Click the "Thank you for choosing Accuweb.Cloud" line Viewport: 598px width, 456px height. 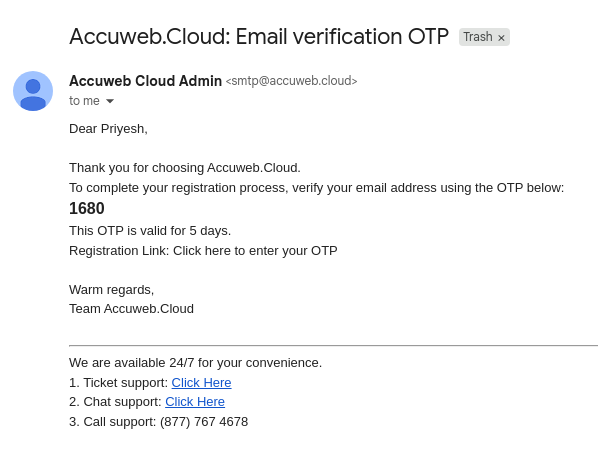coord(185,168)
